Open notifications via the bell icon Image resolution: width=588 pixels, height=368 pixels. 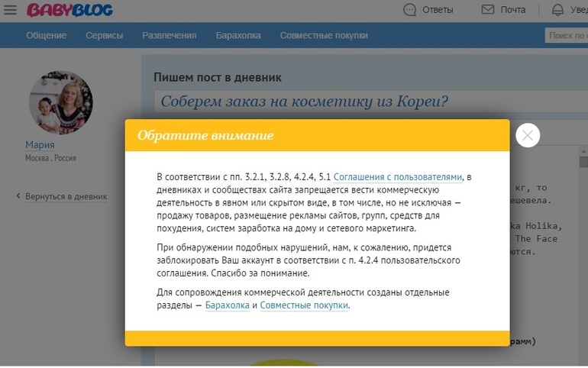pos(557,10)
